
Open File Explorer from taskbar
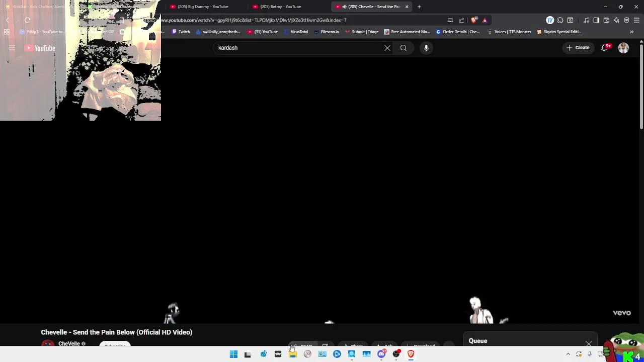293,354
